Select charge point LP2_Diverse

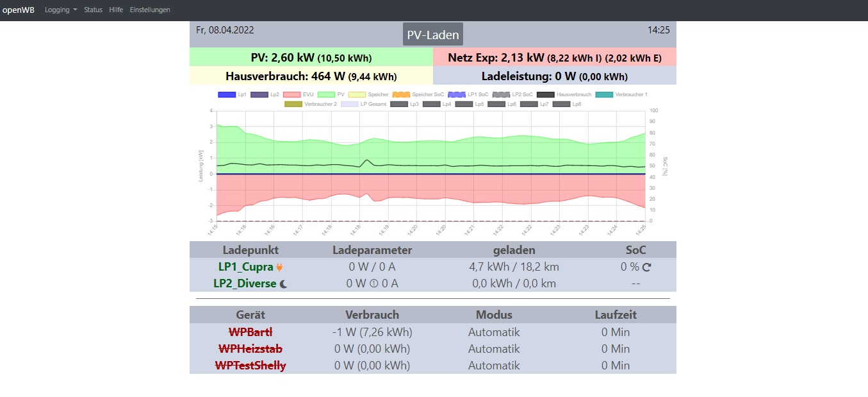pyautogui.click(x=245, y=283)
